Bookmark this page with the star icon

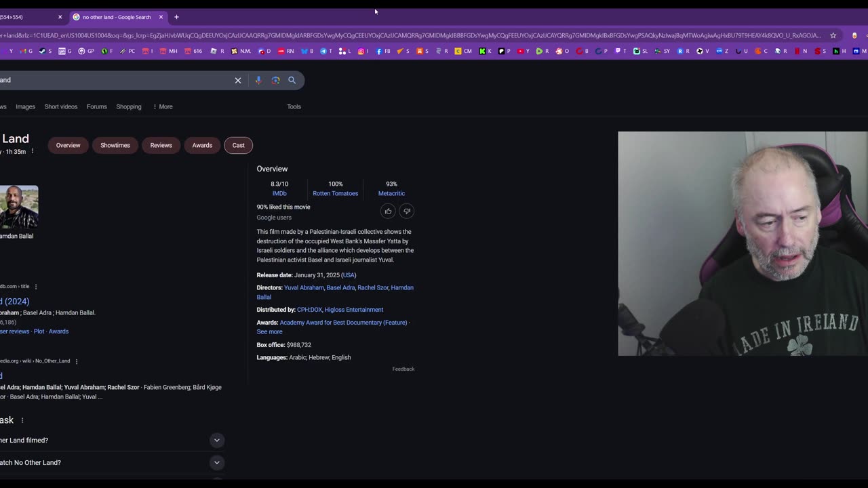point(833,35)
